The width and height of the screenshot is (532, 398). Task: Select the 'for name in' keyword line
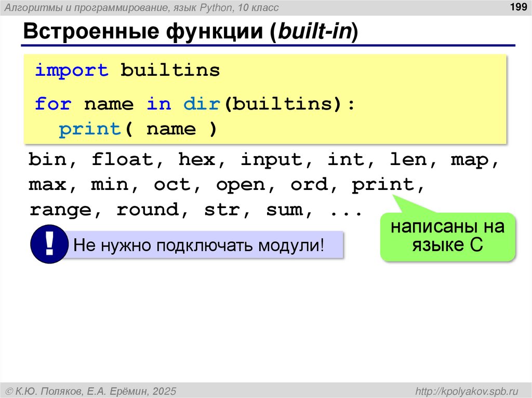click(x=101, y=104)
